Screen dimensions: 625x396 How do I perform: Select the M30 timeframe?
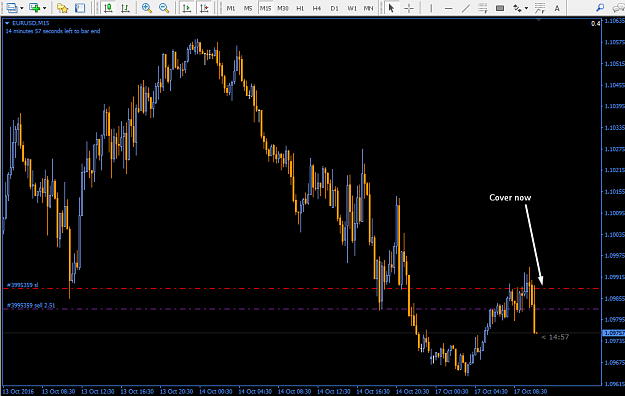283,8
